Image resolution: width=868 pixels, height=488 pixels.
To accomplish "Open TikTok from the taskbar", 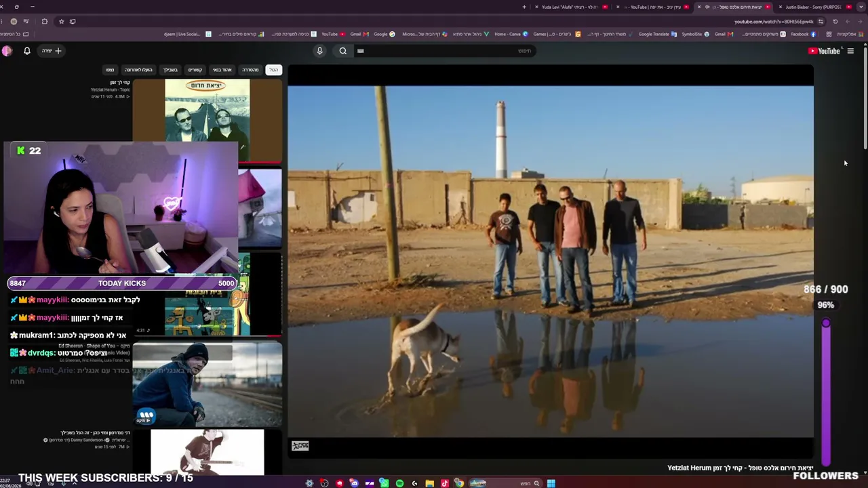I will 444,483.
